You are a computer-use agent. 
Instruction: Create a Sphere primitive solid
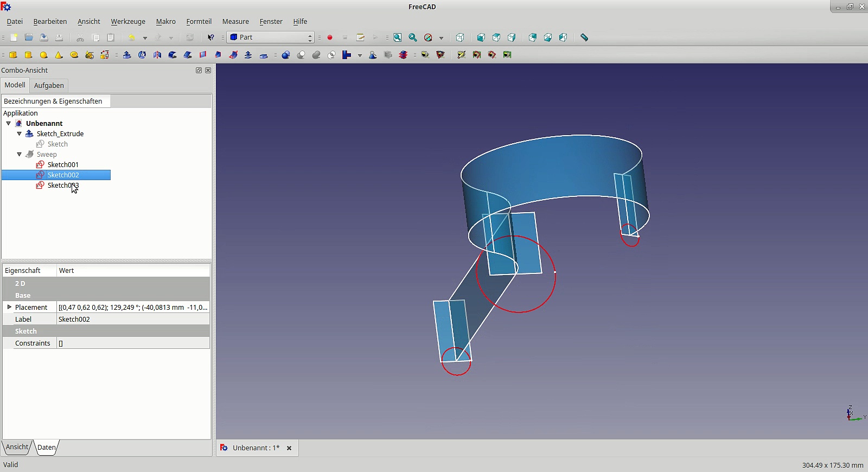point(43,55)
